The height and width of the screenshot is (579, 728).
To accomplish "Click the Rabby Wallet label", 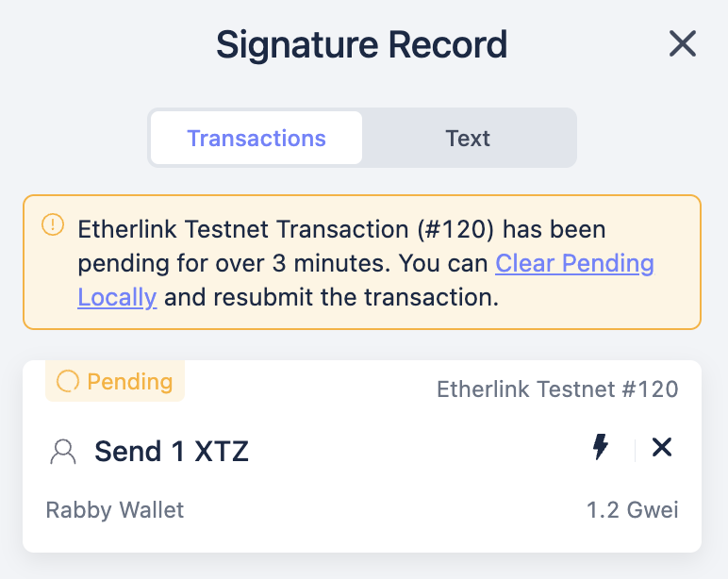I will pos(115,511).
